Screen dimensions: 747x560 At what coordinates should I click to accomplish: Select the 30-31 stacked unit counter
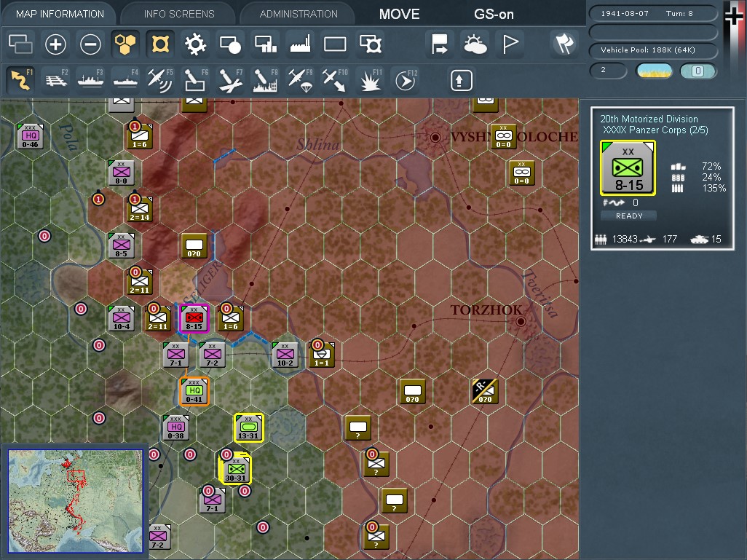pos(235,470)
